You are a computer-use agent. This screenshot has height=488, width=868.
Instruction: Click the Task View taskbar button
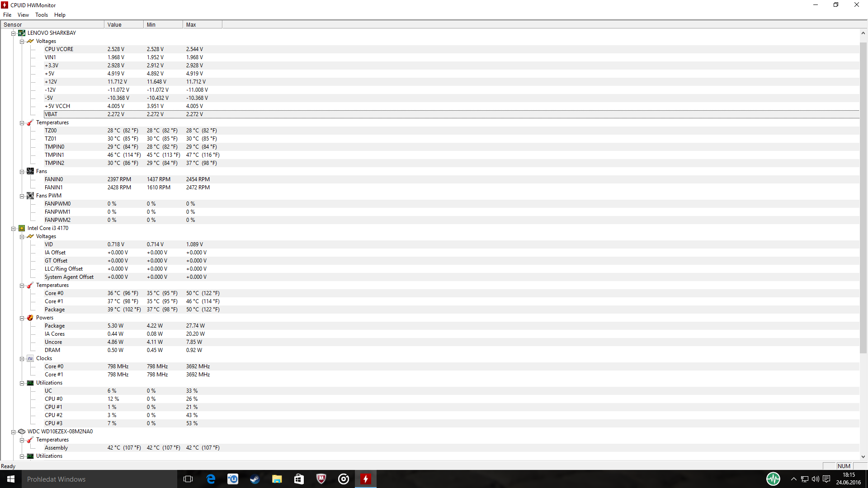click(188, 479)
